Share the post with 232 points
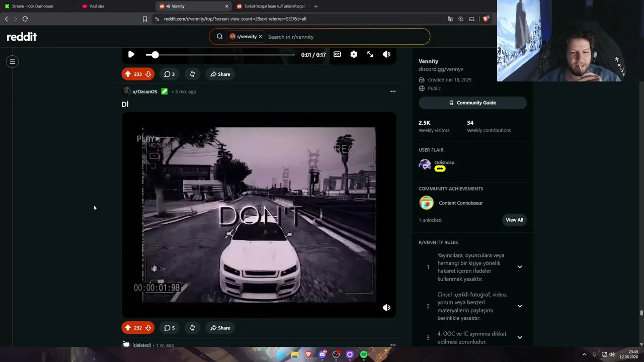 point(220,328)
